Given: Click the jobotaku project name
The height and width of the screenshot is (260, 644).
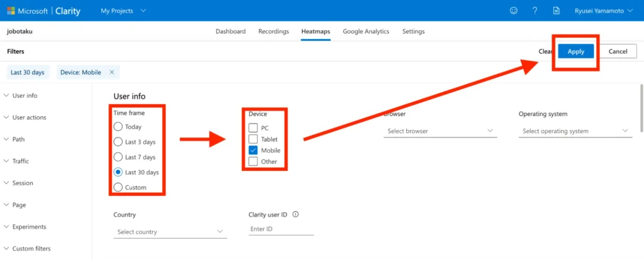Looking at the screenshot, I should coord(19,31).
